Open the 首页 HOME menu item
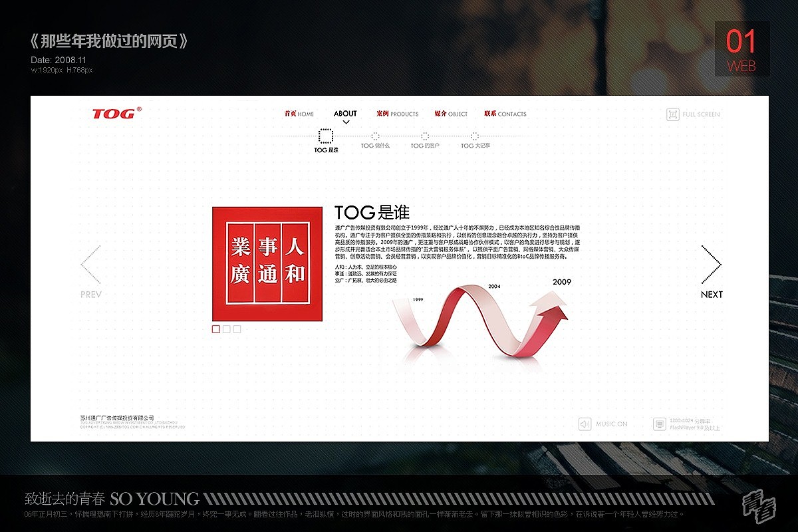 pyautogui.click(x=299, y=114)
